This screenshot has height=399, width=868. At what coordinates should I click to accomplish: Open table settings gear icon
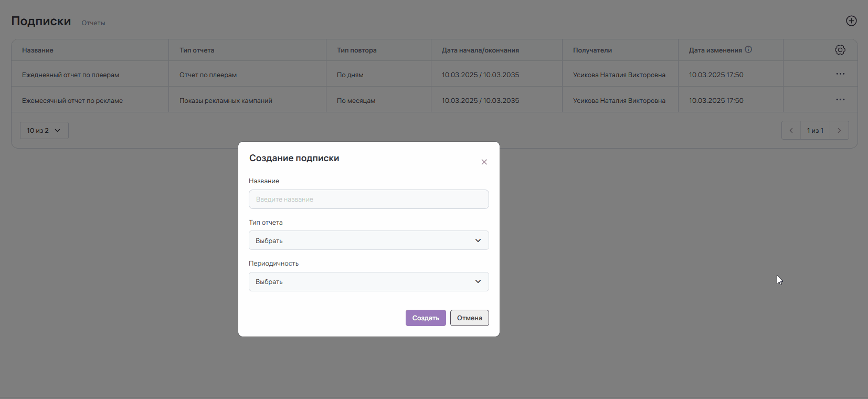click(x=840, y=50)
